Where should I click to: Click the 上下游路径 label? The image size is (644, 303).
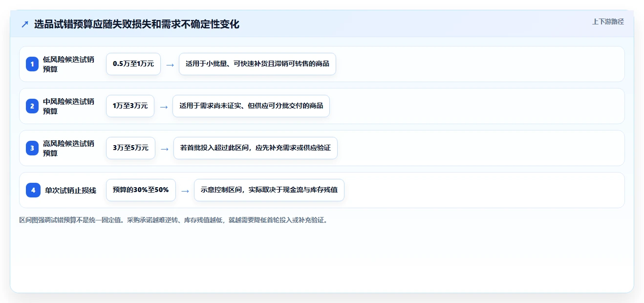(608, 22)
